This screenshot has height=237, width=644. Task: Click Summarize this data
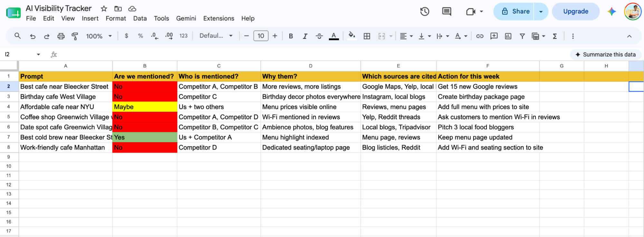(606, 54)
